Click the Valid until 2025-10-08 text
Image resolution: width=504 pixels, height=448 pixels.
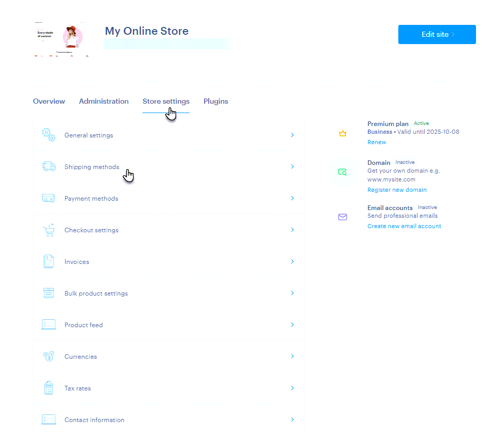pyautogui.click(x=428, y=132)
